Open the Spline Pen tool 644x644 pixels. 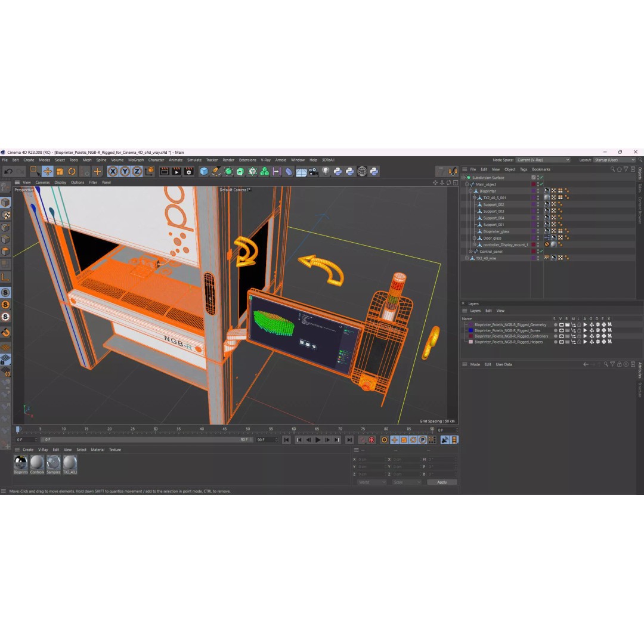[216, 172]
